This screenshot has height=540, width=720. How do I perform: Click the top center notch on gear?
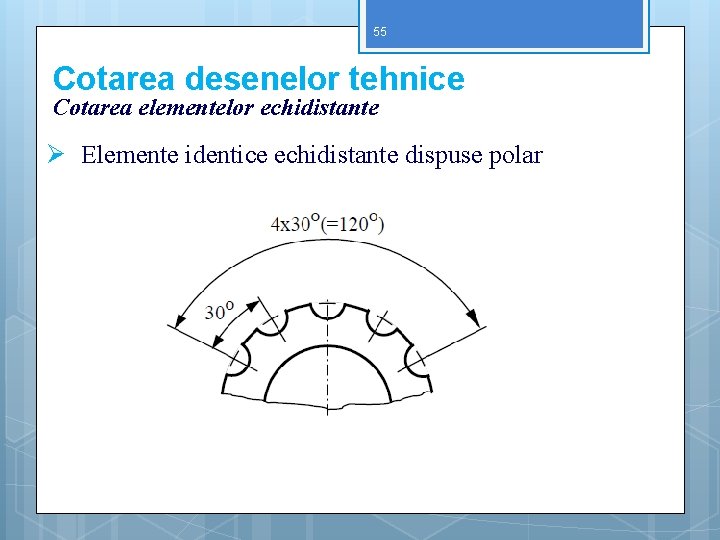(327, 310)
